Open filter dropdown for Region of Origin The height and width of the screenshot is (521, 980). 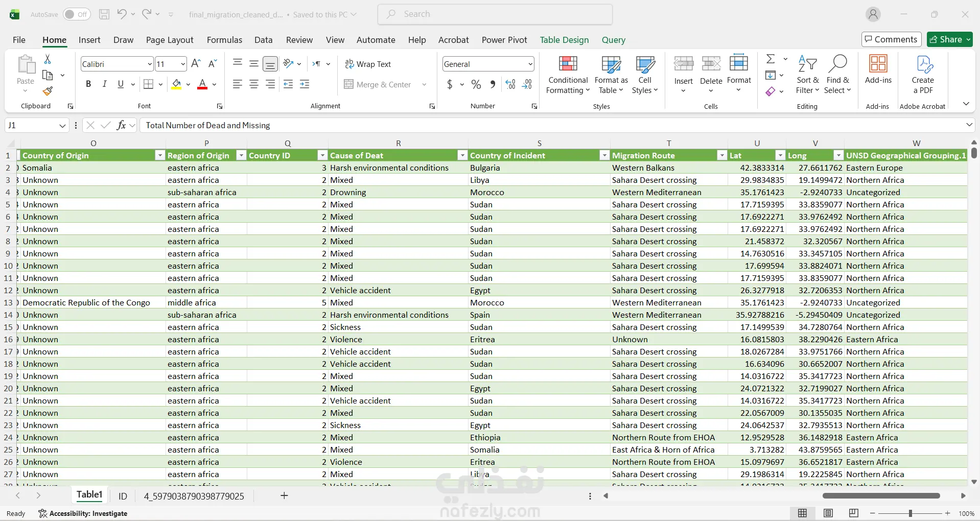241,155
